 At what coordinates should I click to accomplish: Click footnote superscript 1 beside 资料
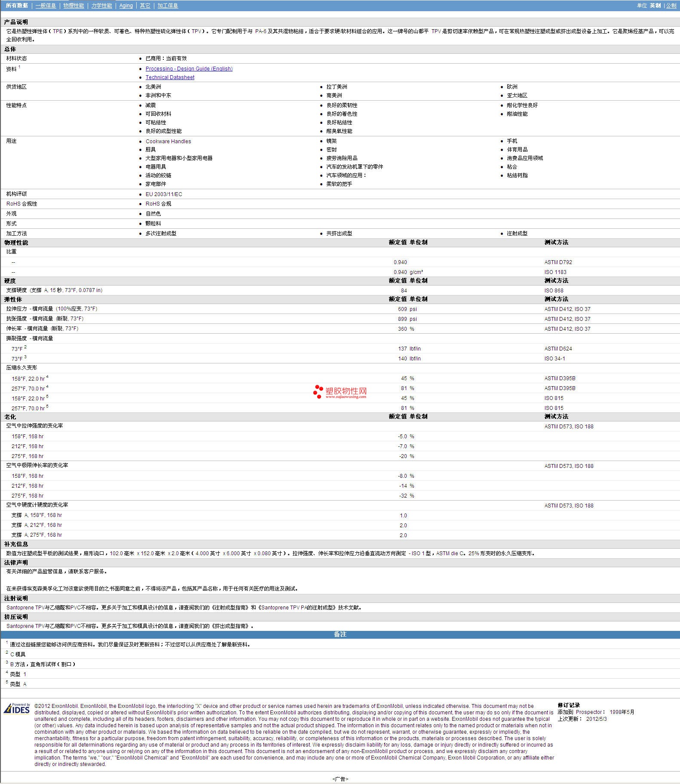[x=19, y=67]
